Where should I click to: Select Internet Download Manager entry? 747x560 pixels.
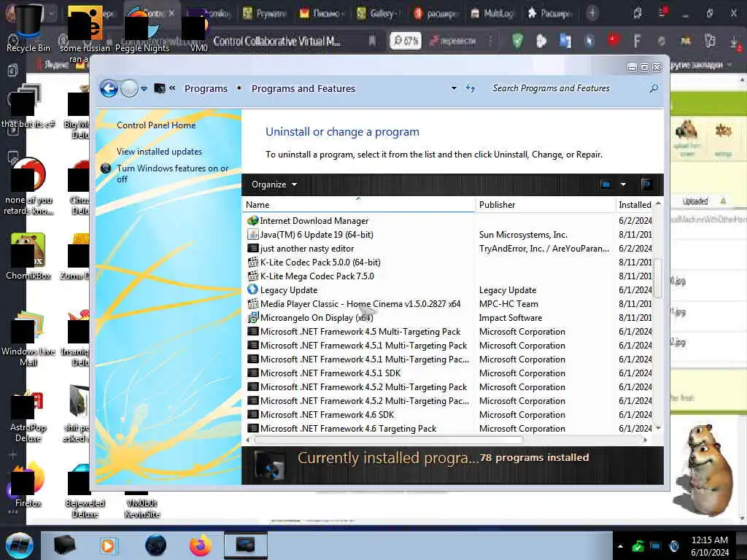pyautogui.click(x=314, y=221)
